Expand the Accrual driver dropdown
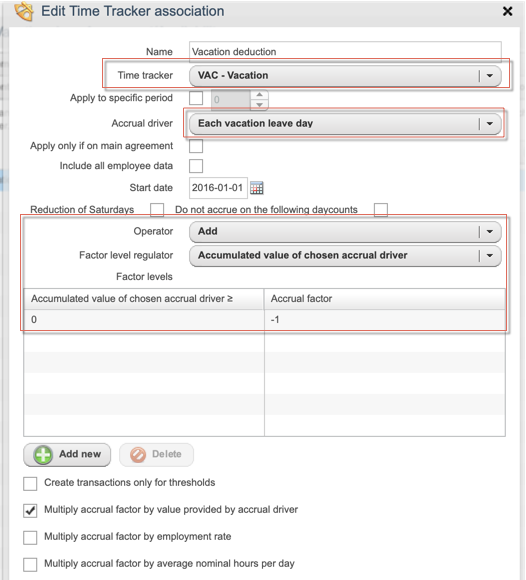526x580 pixels. coord(345,124)
